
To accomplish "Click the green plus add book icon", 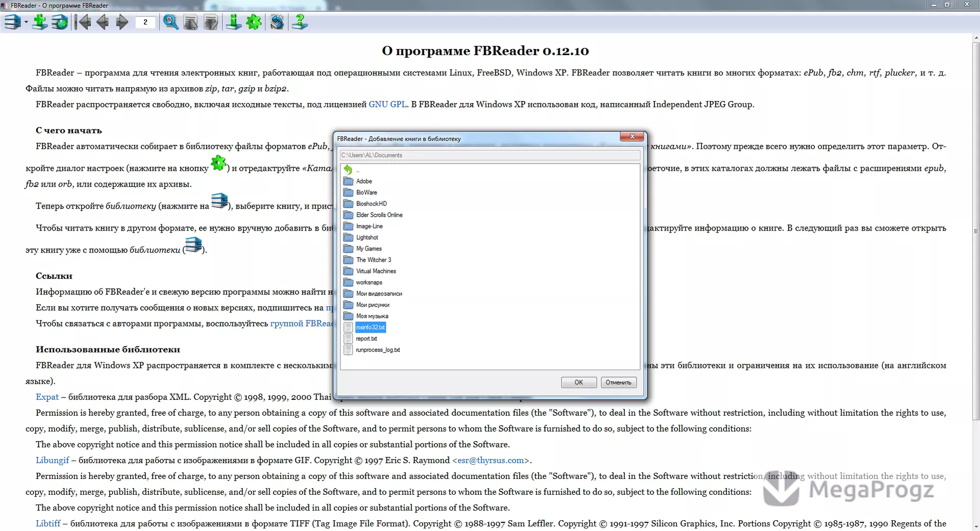I will [x=40, y=22].
